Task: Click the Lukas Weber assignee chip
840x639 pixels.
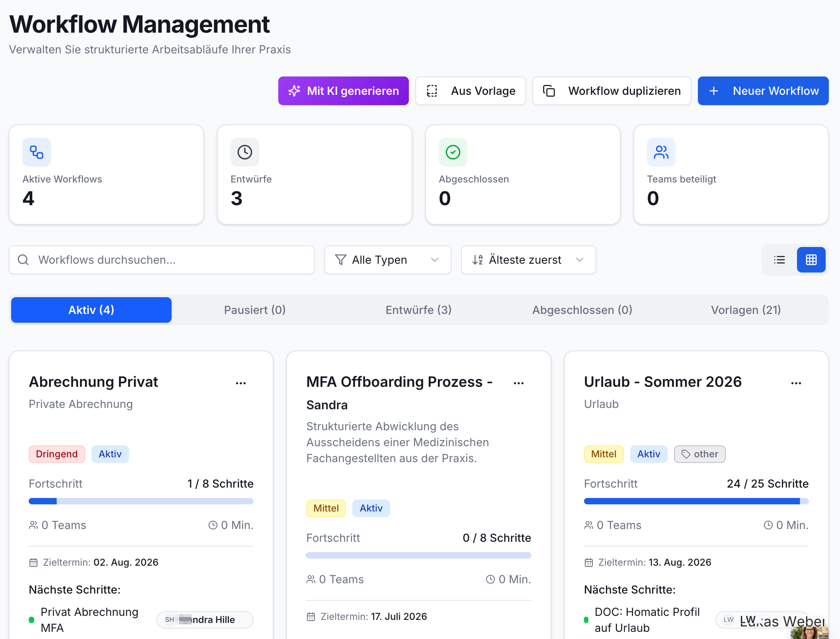Action: pos(762,620)
